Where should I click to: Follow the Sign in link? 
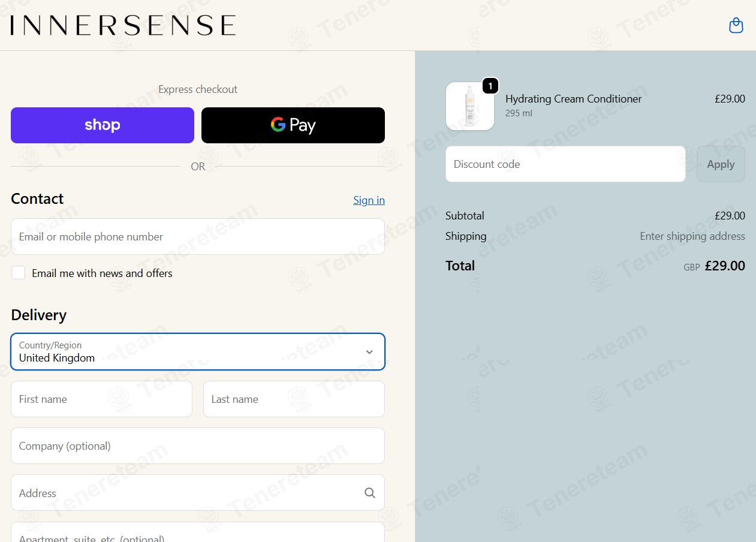(x=369, y=200)
